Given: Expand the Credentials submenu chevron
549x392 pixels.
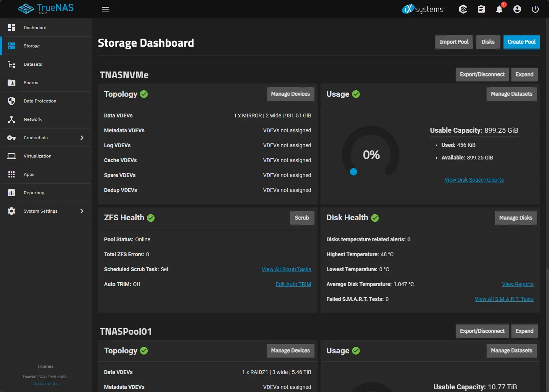Looking at the screenshot, I should coord(82,138).
